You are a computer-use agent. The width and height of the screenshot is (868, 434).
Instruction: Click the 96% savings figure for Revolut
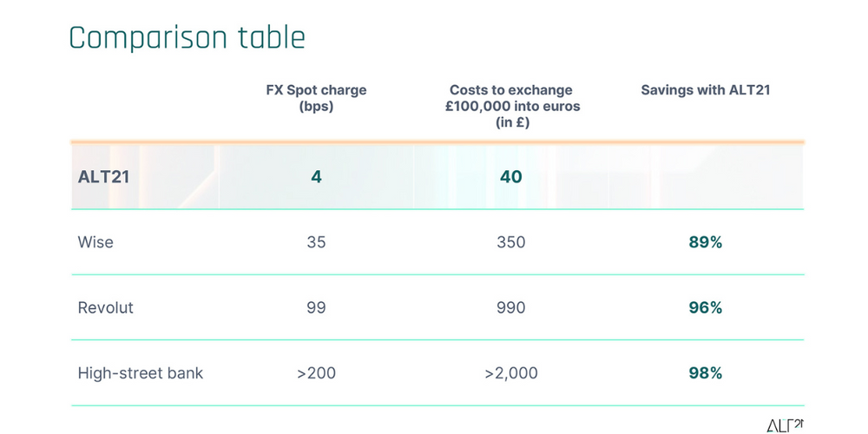[705, 308]
